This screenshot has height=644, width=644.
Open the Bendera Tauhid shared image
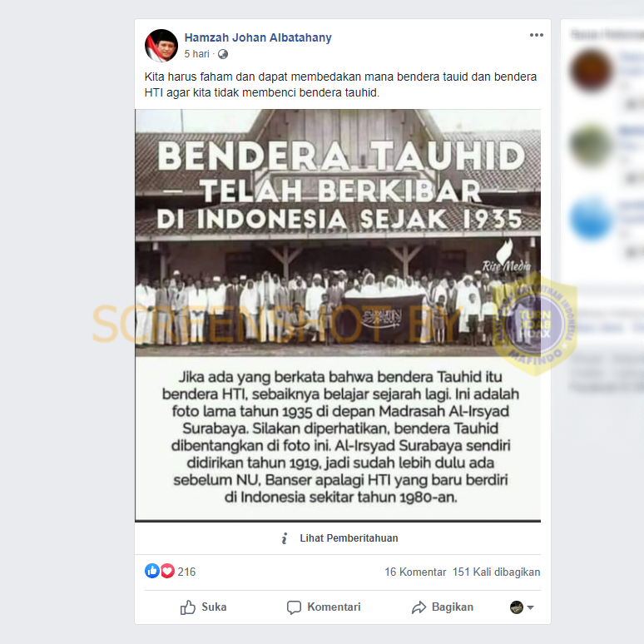[x=338, y=315]
